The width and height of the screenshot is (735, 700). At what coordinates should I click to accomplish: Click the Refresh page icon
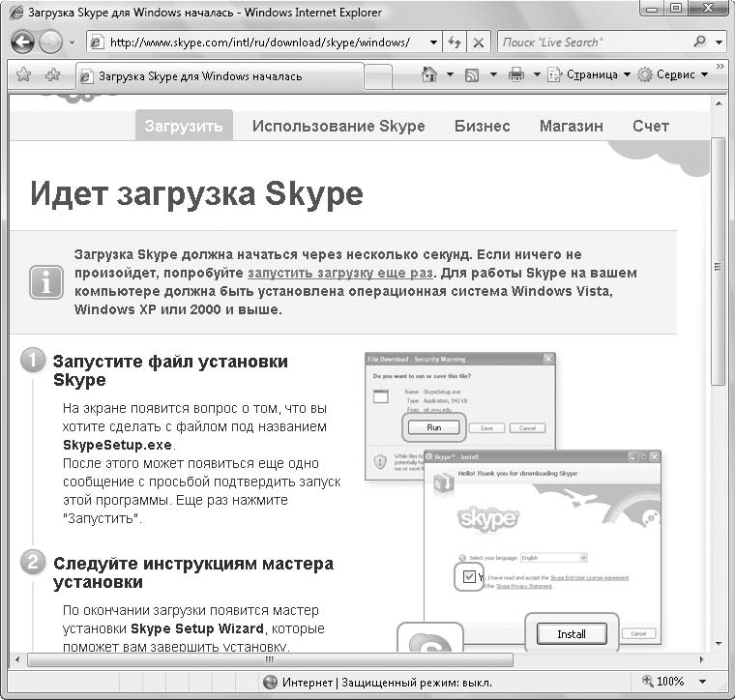[455, 43]
